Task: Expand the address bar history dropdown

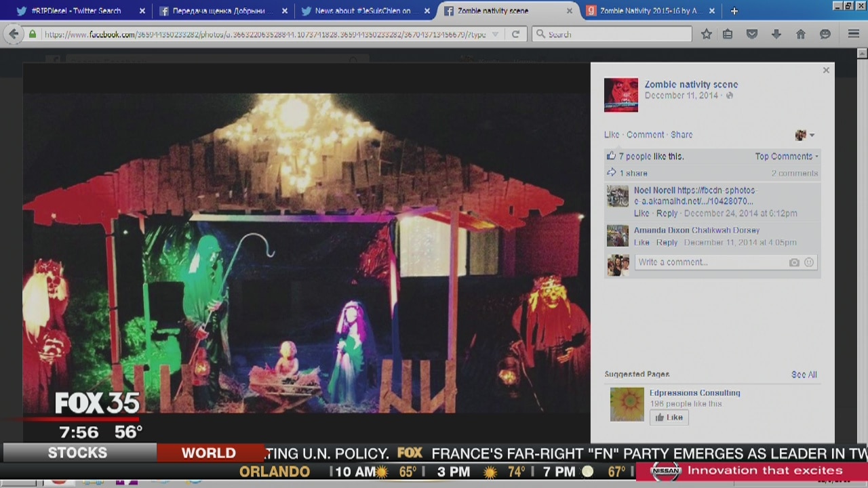Action: pyautogui.click(x=495, y=34)
